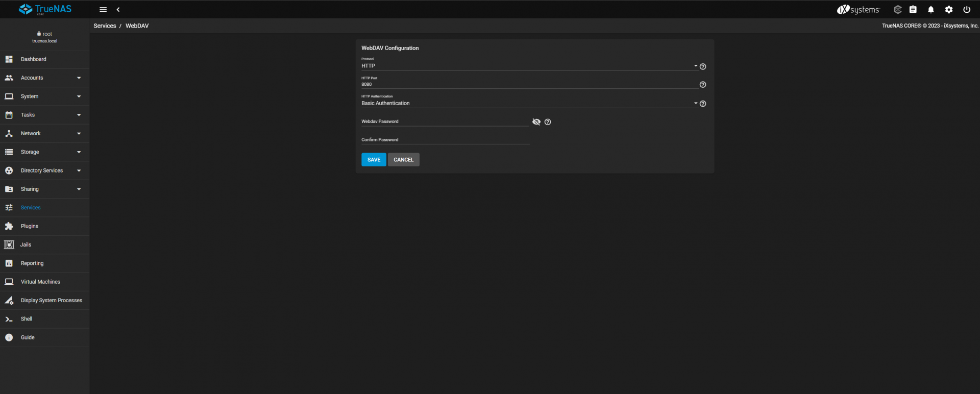Expand the Network menu arrow
Screen dimensions: 980x394
coord(79,134)
